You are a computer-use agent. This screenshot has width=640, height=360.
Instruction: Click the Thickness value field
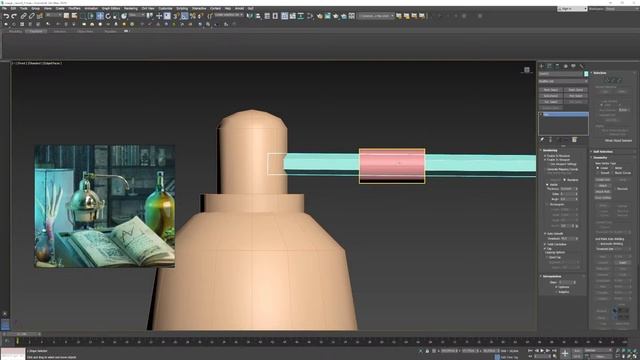[x=567, y=189]
